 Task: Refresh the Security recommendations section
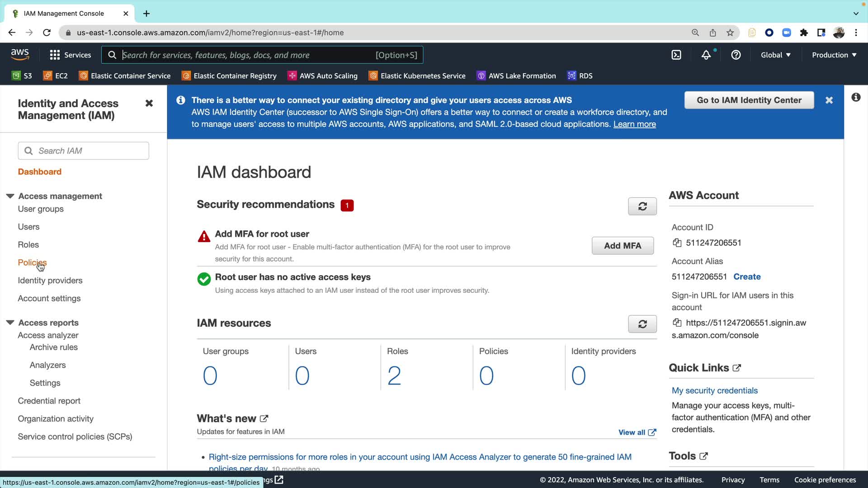(x=642, y=206)
